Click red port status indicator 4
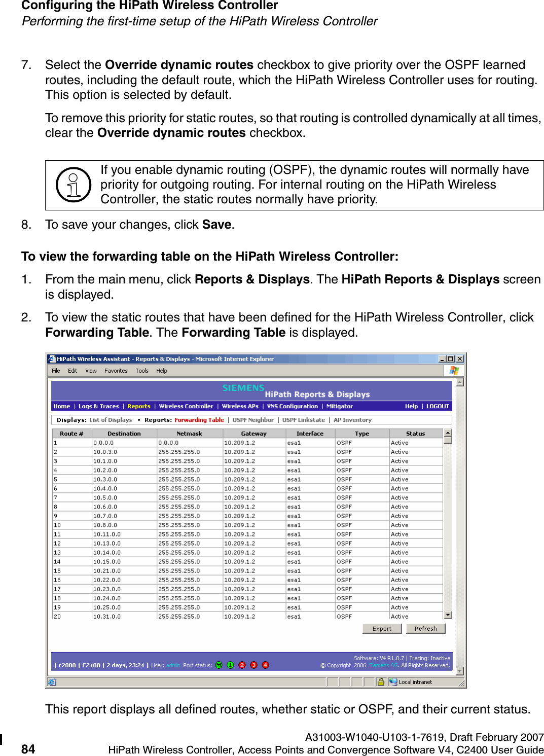Viewport: 544px width, 756px height. [x=266, y=664]
